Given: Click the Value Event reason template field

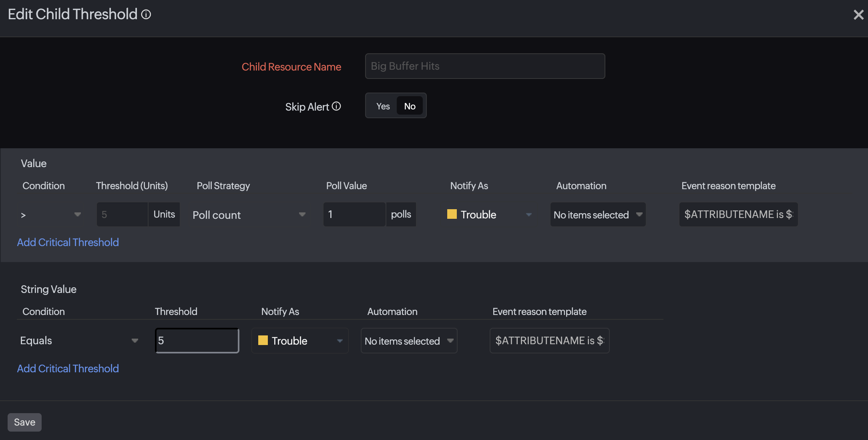Looking at the screenshot, I should tap(738, 214).
